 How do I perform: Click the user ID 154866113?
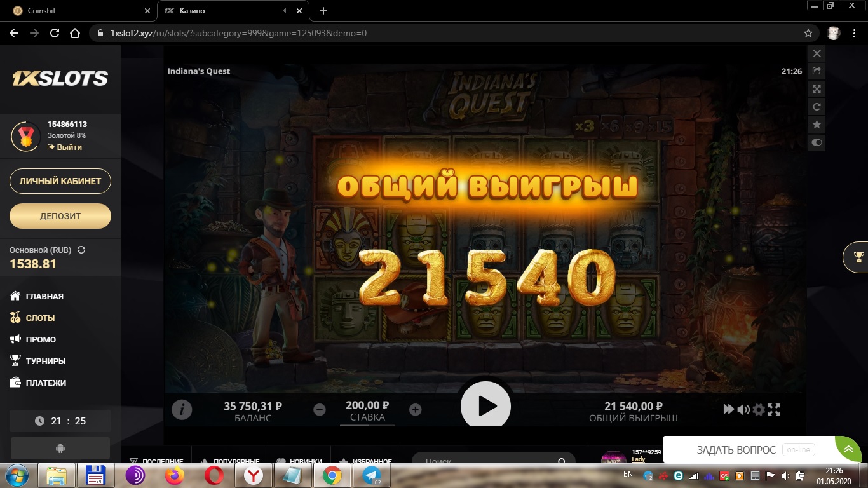pos(67,125)
